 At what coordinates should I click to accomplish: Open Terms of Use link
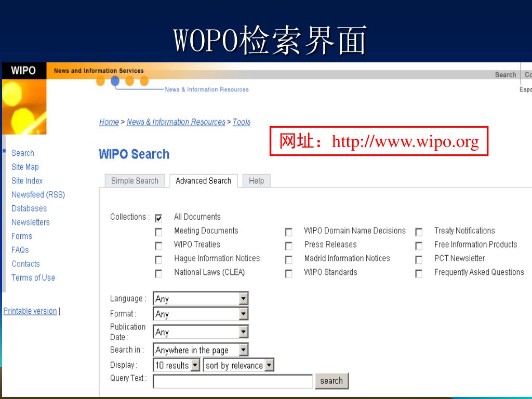point(33,278)
